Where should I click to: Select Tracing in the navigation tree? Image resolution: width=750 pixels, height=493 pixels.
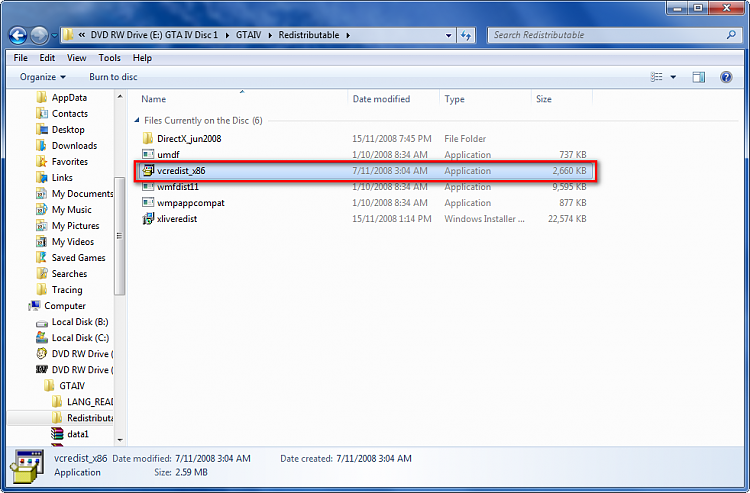[67, 290]
